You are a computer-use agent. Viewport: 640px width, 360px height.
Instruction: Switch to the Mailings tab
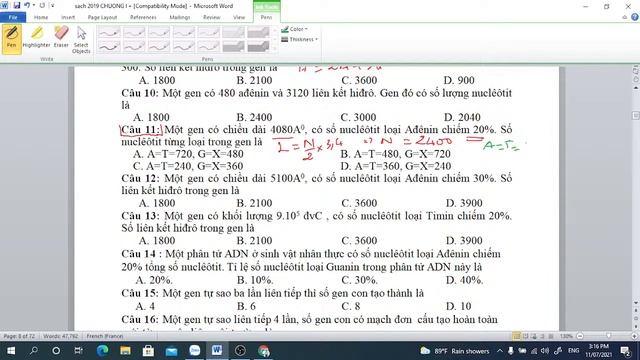tap(180, 17)
